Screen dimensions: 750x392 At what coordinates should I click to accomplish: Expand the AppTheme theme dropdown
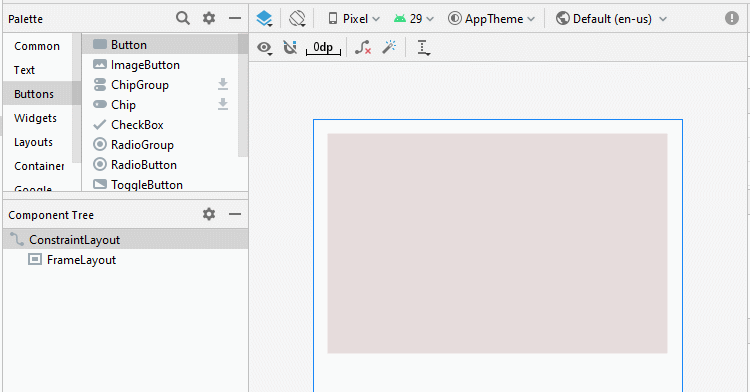492,19
